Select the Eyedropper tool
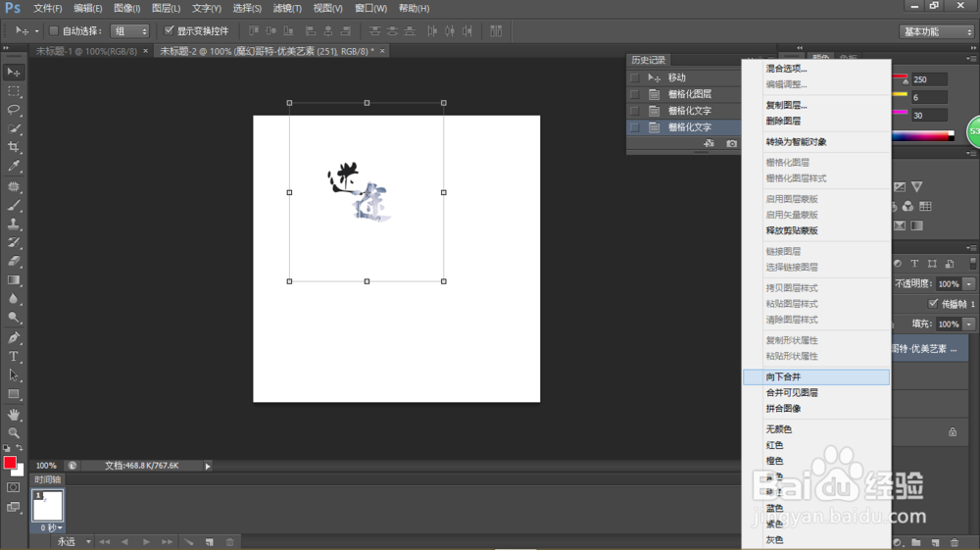 [14, 167]
